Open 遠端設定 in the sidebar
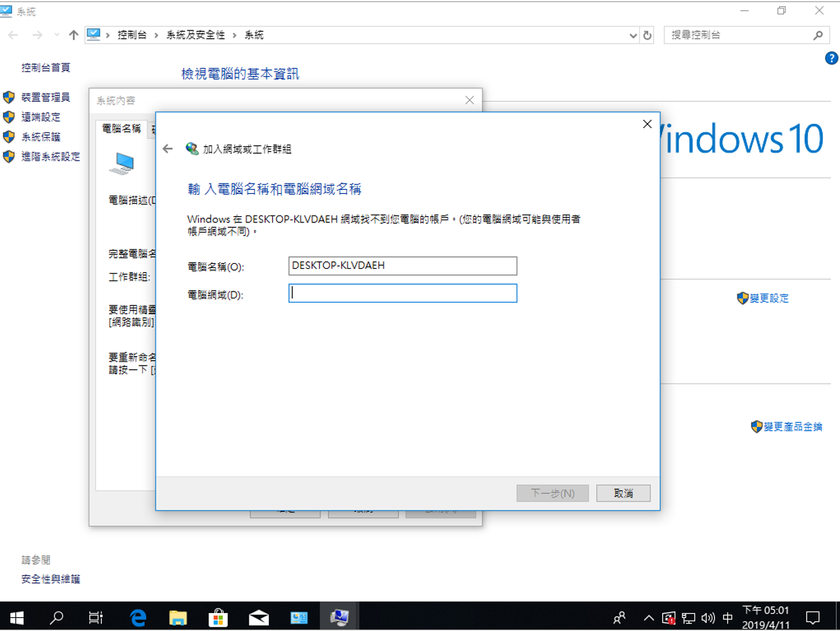 (41, 117)
